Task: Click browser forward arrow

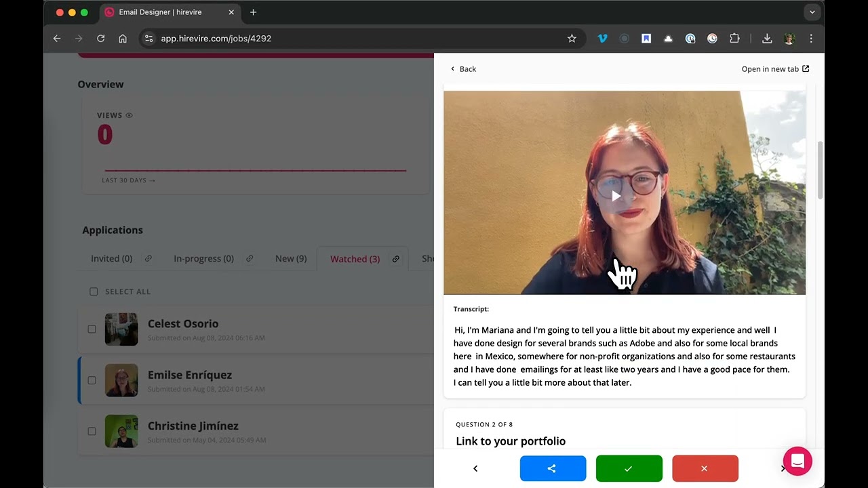Action: (x=79, y=39)
